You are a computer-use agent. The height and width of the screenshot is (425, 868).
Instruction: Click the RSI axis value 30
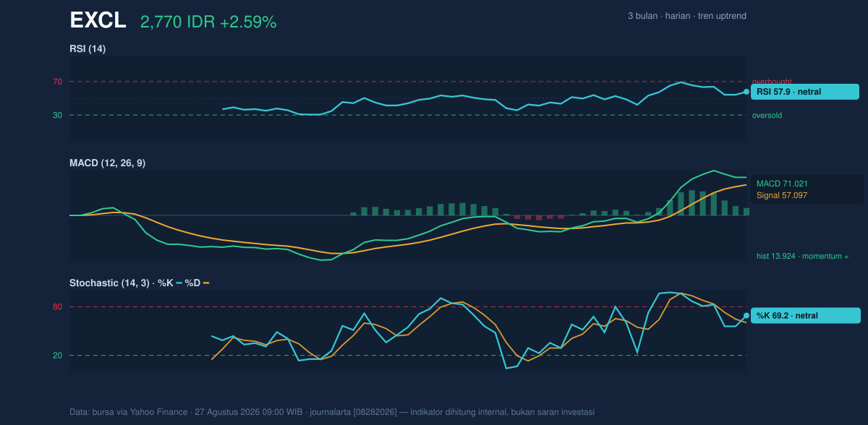pos(57,115)
